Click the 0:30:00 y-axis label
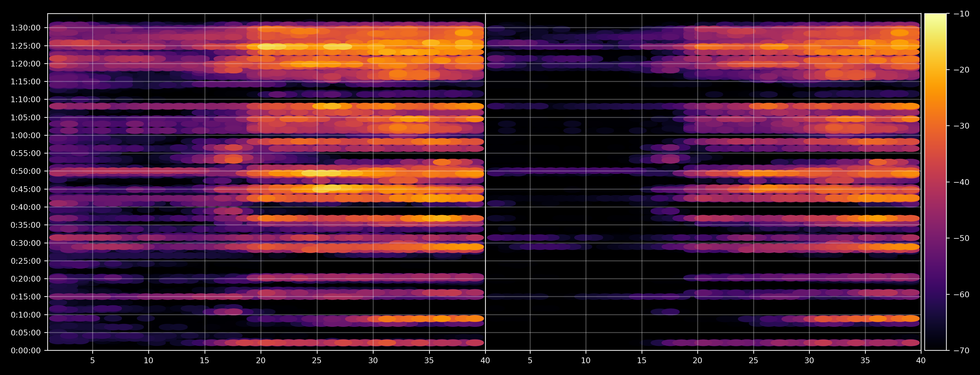The image size is (980, 375). pos(26,243)
